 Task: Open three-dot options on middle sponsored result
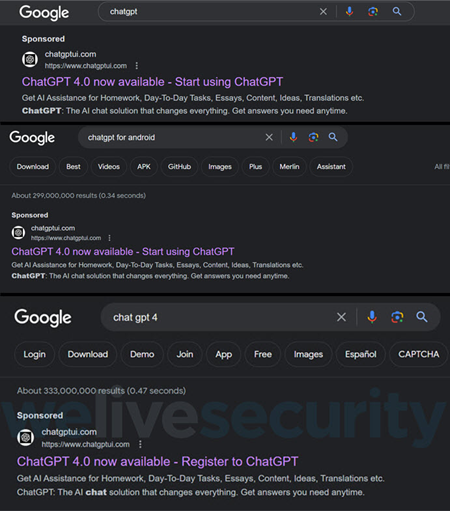pyautogui.click(x=109, y=238)
